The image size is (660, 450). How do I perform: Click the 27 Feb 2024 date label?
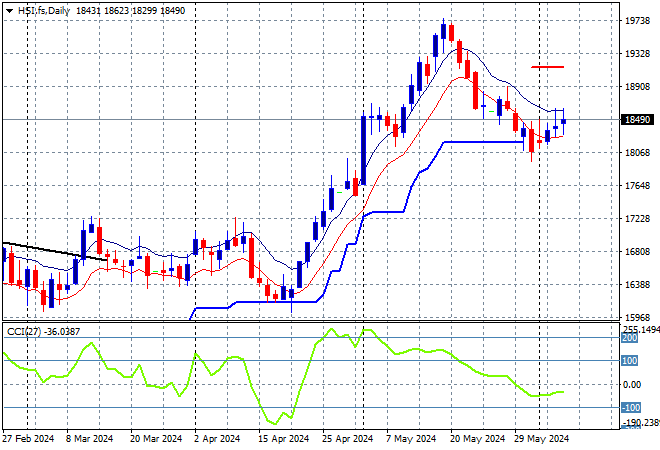pos(26,439)
